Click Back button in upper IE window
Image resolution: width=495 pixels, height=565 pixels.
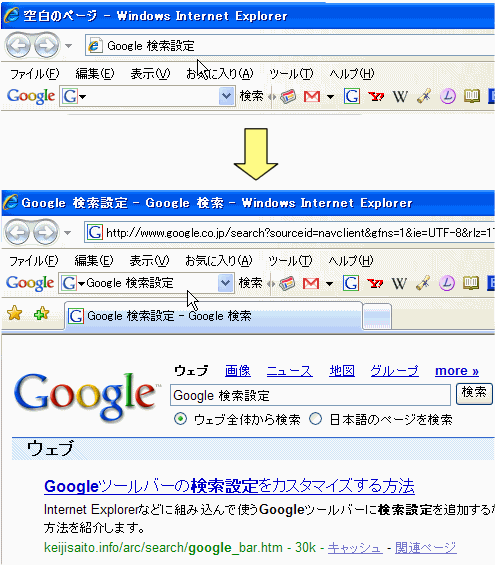[18, 45]
